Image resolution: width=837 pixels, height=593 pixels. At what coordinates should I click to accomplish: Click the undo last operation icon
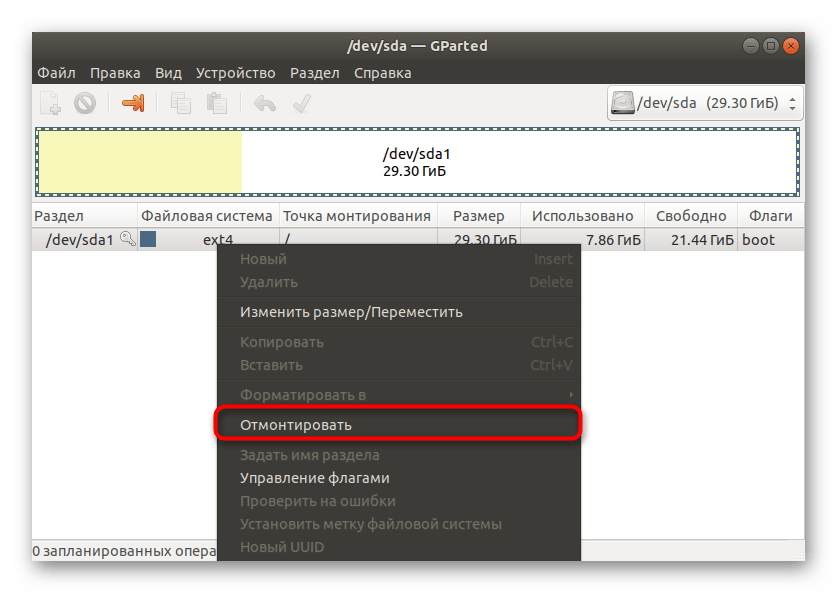[265, 103]
